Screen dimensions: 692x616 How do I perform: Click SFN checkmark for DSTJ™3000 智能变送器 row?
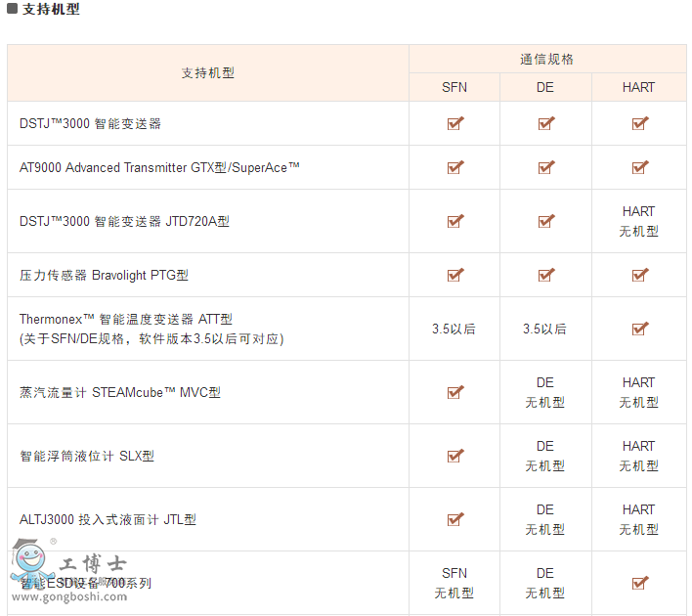(x=455, y=123)
